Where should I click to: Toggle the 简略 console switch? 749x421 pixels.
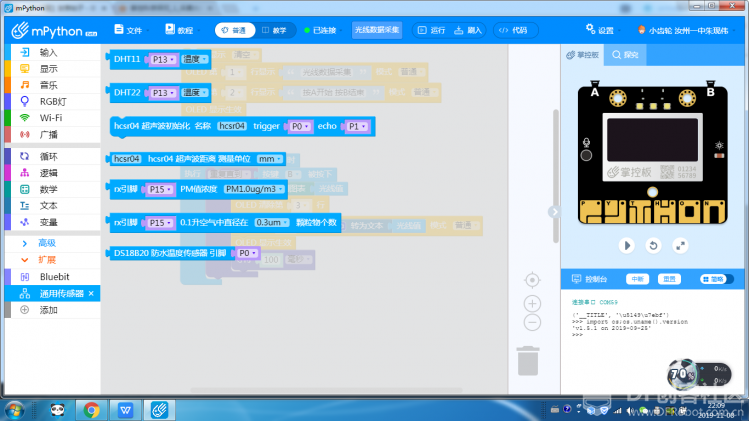coord(717,279)
